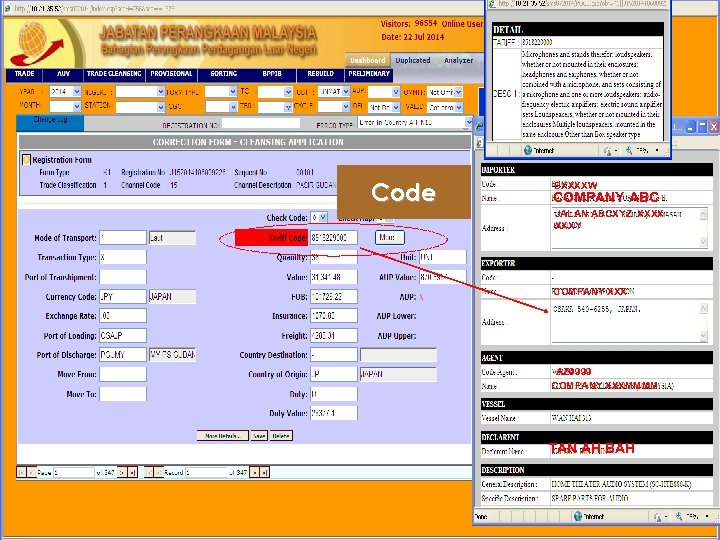The width and height of the screenshot is (720, 540).
Task: Click the Registration No search field
Action: (261, 124)
